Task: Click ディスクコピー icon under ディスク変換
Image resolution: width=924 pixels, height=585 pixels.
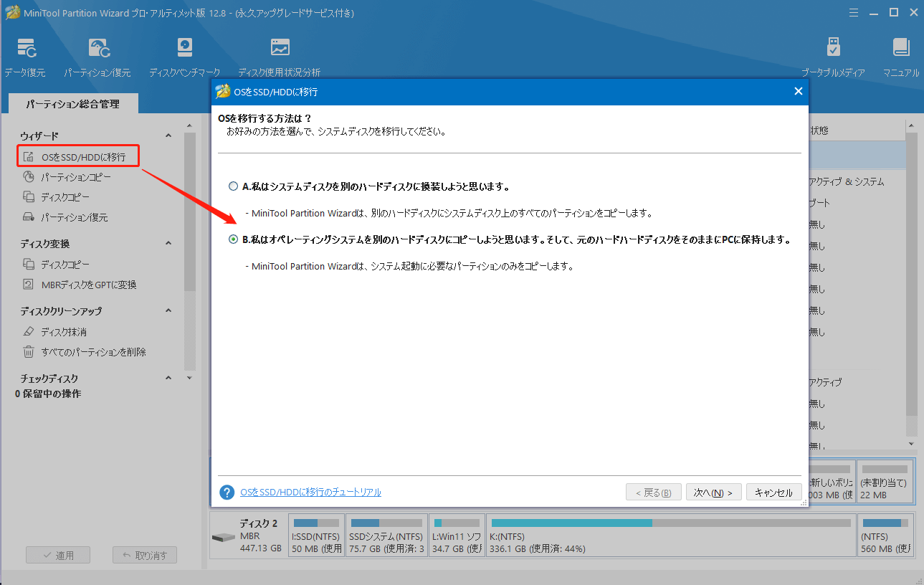Action: (29, 264)
